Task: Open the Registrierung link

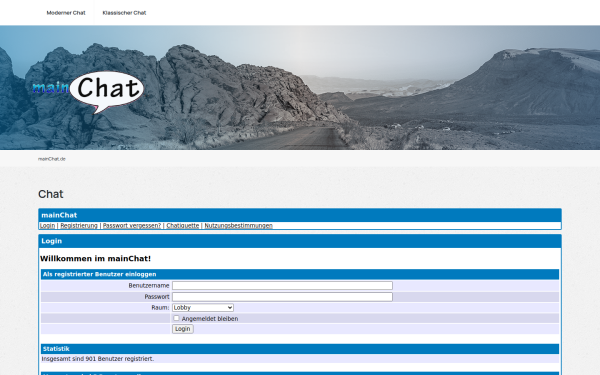Action: [x=79, y=225]
